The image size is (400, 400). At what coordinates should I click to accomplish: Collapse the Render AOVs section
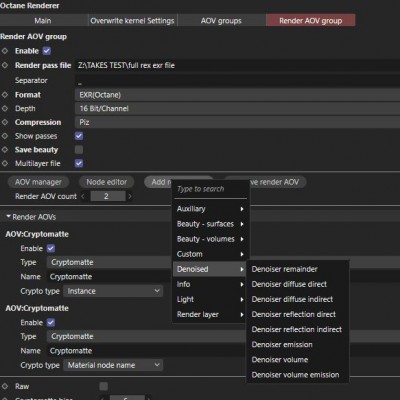(8, 217)
